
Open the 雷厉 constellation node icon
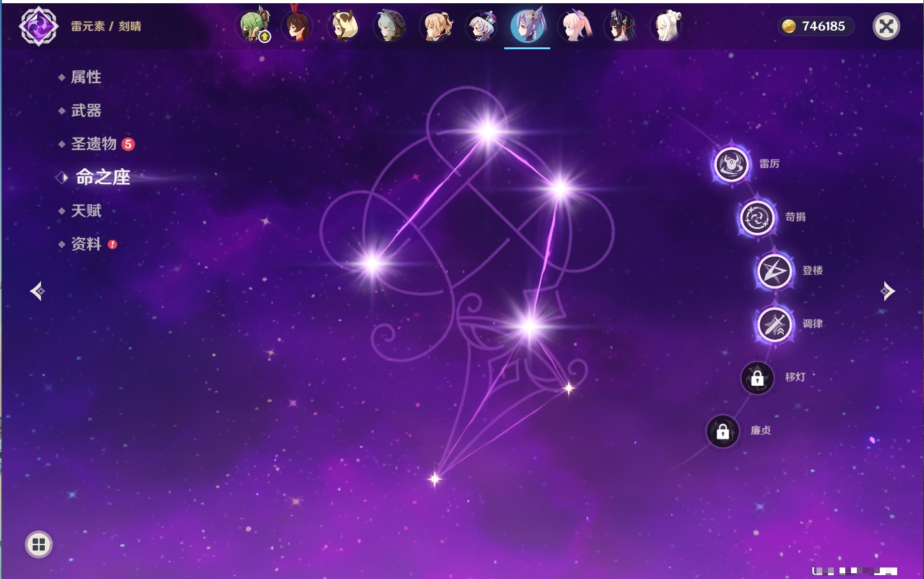pos(731,164)
